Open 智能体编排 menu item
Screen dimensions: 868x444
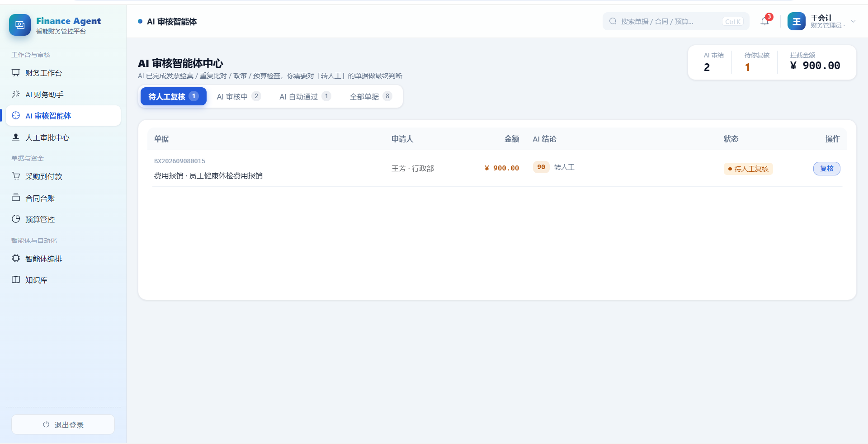tap(63, 259)
